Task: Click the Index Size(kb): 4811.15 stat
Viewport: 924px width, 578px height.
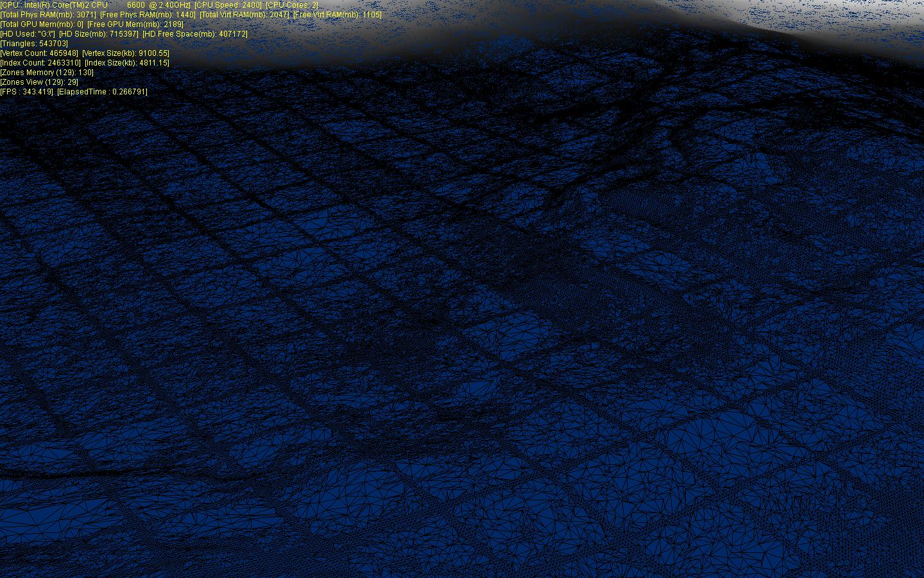Action: coord(127,63)
